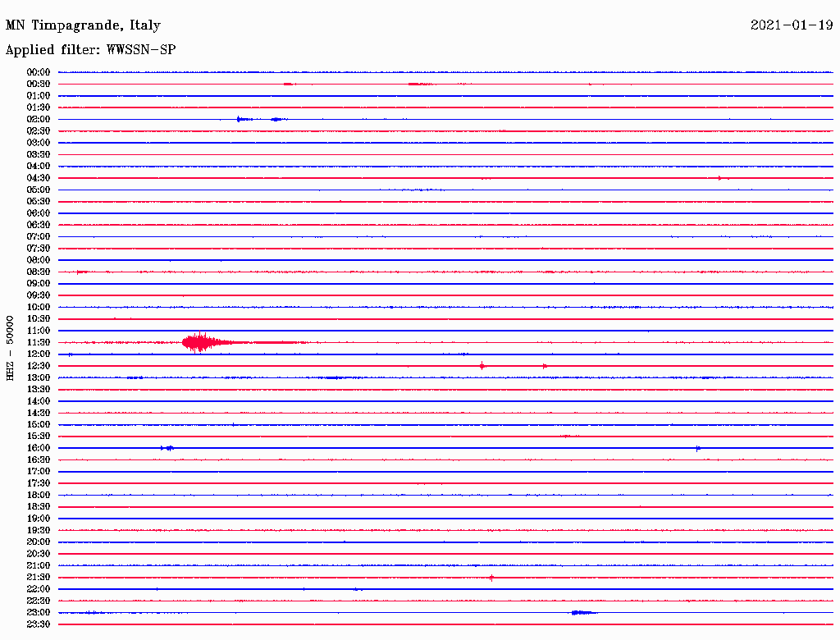This screenshot has width=840, height=640.
Task: Click the 06:00 time label
Action: [39, 213]
